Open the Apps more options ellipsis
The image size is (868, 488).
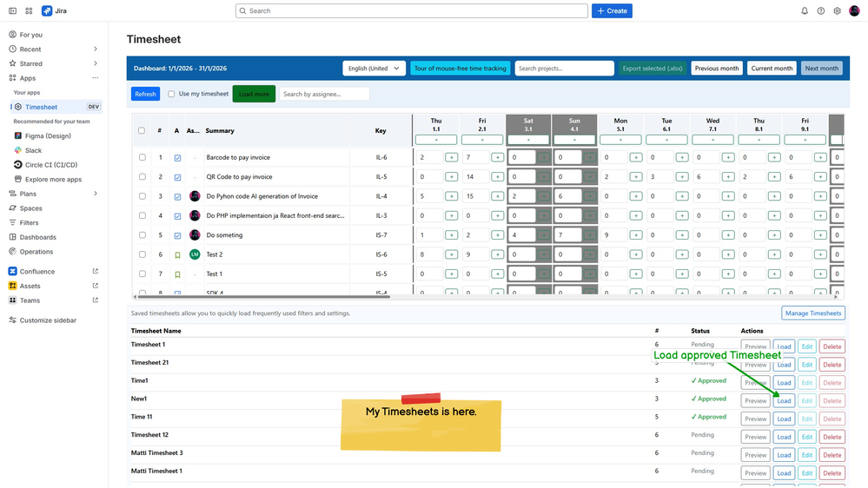[x=96, y=78]
